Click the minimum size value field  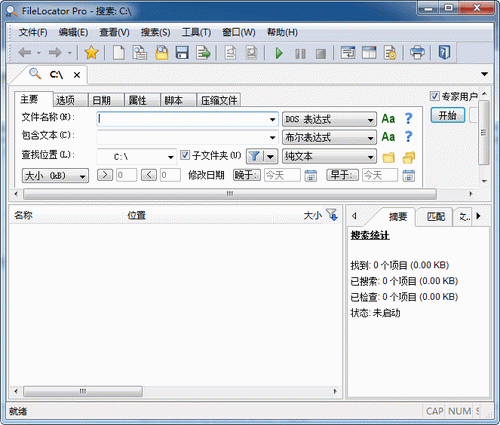pos(126,175)
